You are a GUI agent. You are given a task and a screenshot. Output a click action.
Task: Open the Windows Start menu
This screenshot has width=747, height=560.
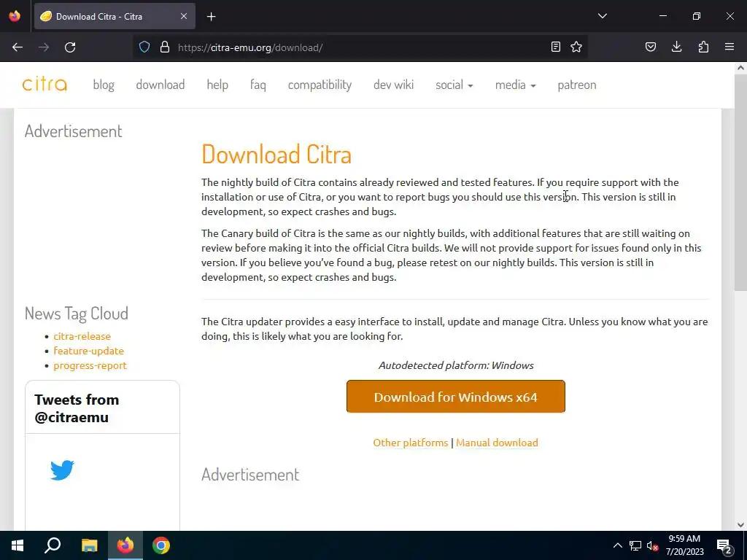[18, 545]
